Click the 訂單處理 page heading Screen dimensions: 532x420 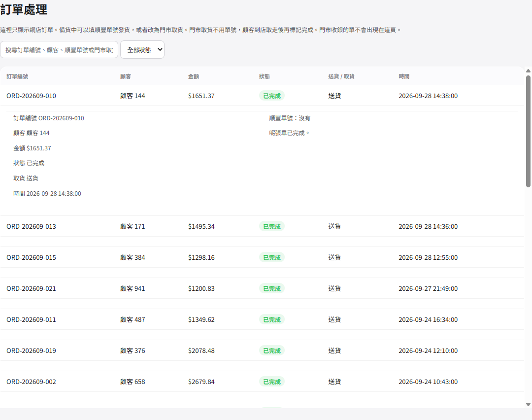24,9
